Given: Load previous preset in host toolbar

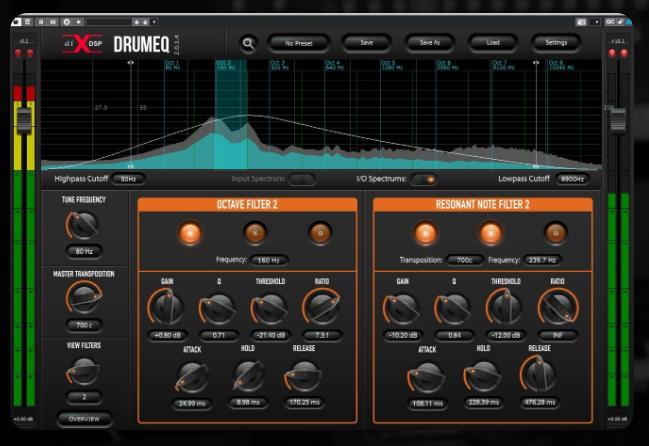Looking at the screenshot, I should (136, 22).
